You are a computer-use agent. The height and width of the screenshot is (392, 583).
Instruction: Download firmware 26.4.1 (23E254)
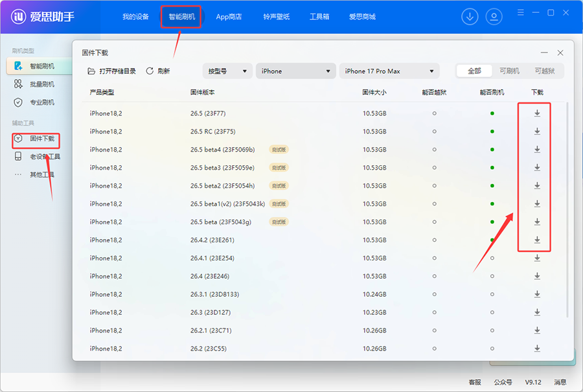tap(537, 258)
